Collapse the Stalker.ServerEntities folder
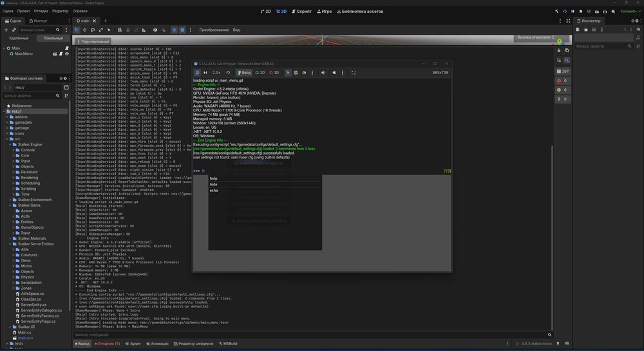The height and width of the screenshot is (351, 644). tap(10, 244)
